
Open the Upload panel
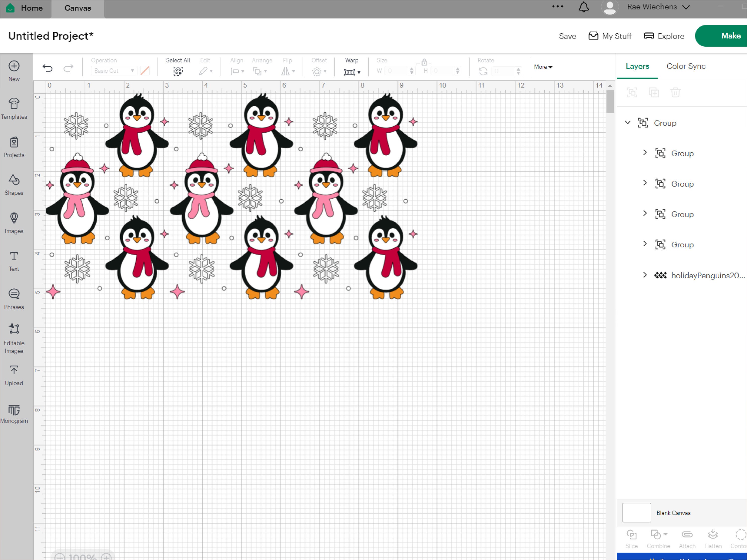14,375
